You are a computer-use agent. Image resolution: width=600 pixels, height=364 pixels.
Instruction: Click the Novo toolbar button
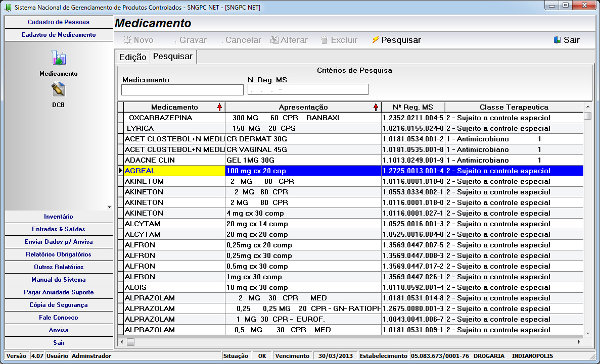tap(139, 40)
